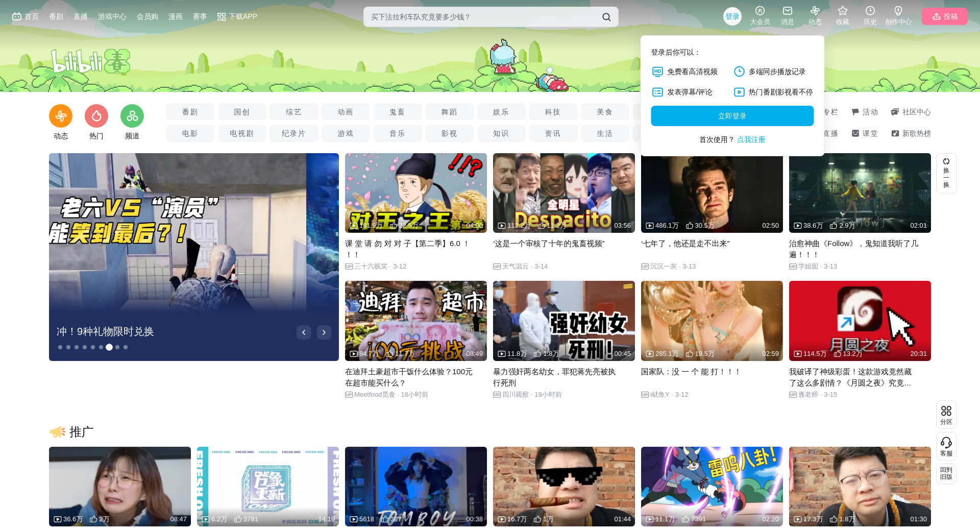Click the search input field
The width and height of the screenshot is (980, 531).
tap(482, 17)
